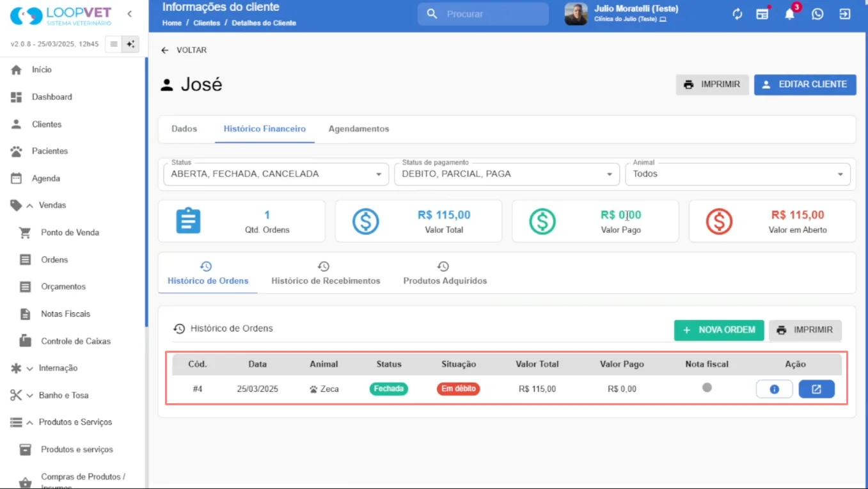Screen dimensions: 868x489
Task: Click the sync refresh icon in header
Action: point(738,14)
